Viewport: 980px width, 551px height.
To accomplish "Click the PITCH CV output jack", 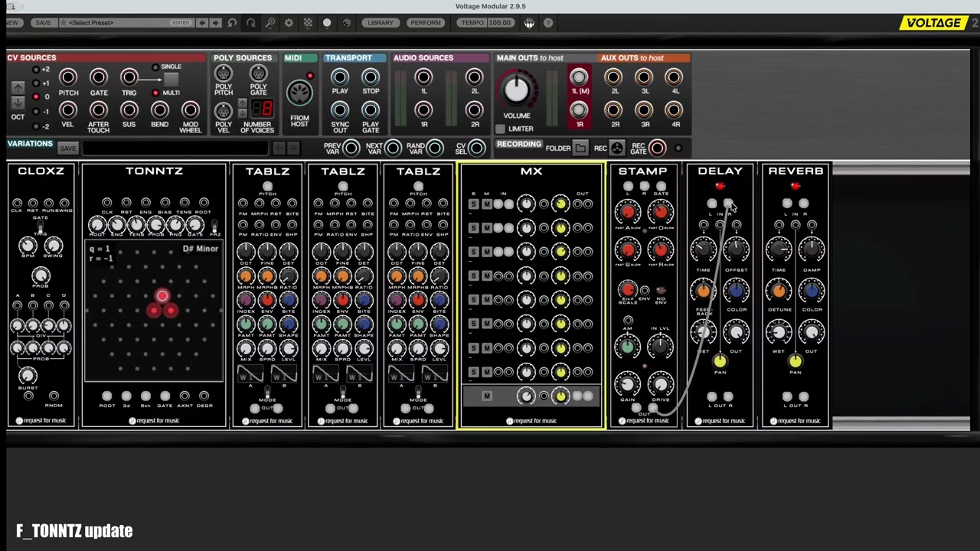I will (68, 77).
